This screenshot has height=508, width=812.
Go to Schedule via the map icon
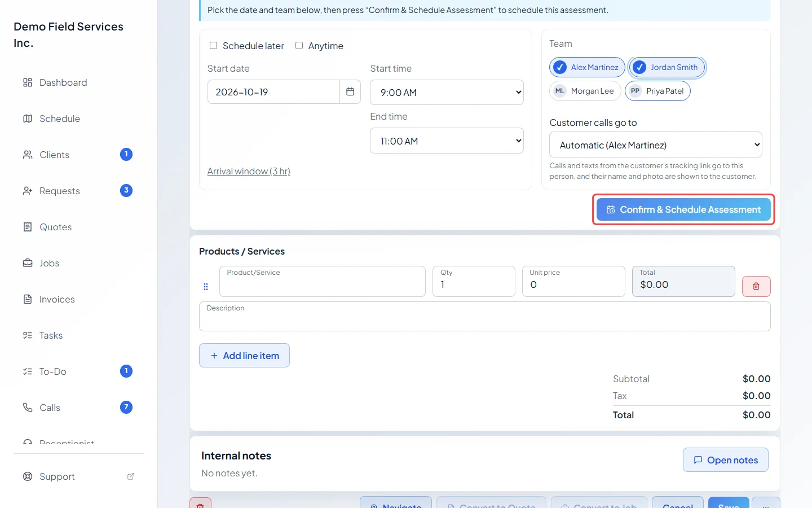(x=28, y=119)
